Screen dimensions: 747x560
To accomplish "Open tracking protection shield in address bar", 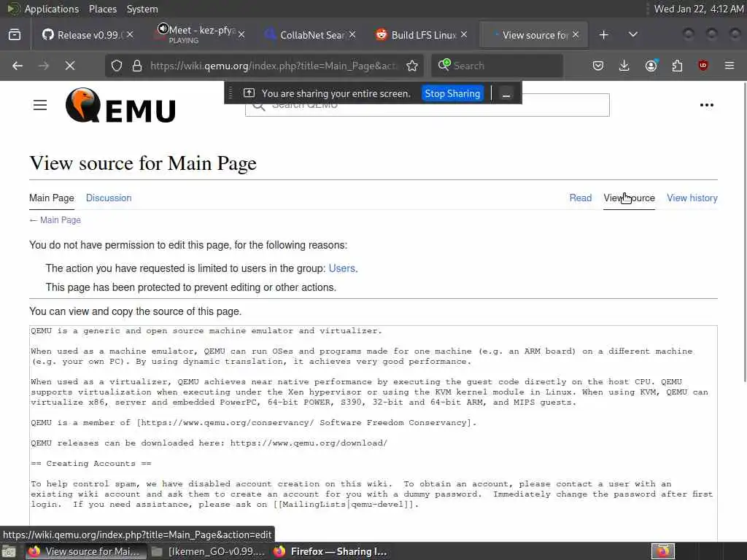I will tap(117, 66).
